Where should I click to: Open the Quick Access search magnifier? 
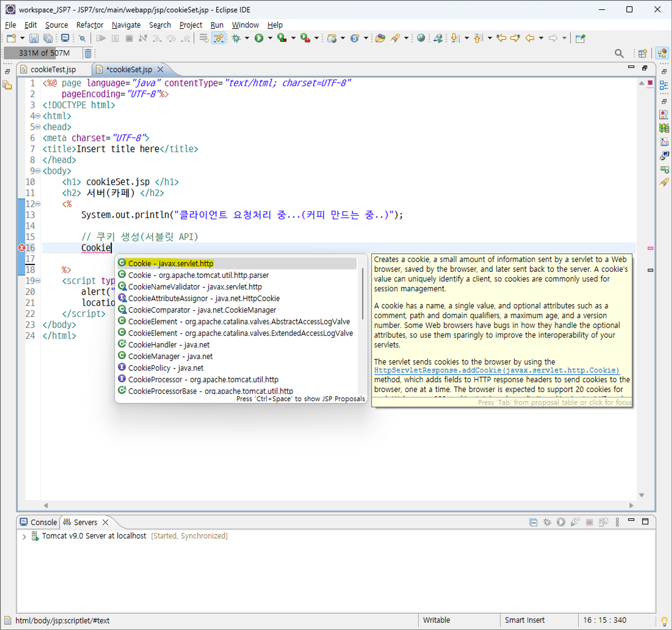point(619,53)
